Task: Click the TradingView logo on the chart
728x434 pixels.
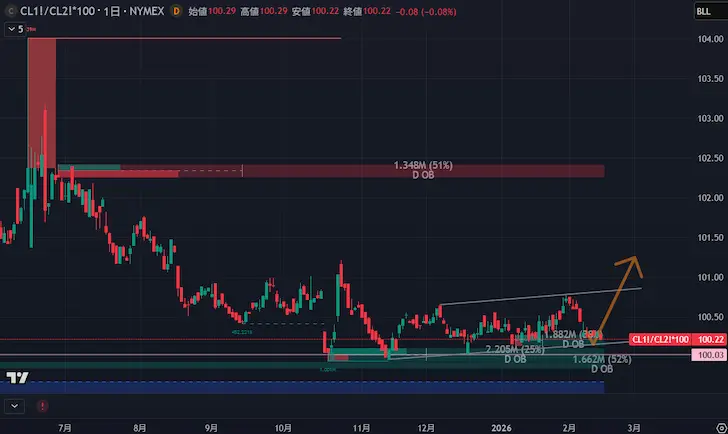Action: pyautogui.click(x=16, y=377)
